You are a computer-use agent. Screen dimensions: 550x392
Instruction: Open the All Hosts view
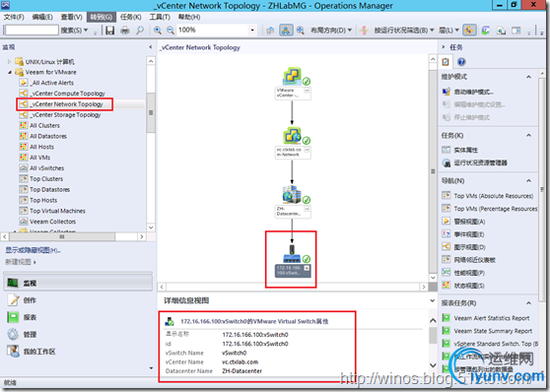point(41,147)
